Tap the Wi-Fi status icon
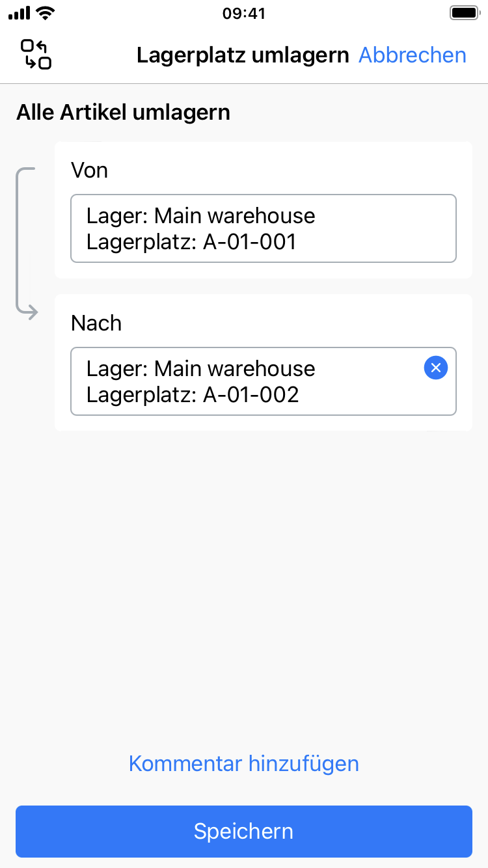Image resolution: width=488 pixels, height=868 pixels. (x=46, y=13)
